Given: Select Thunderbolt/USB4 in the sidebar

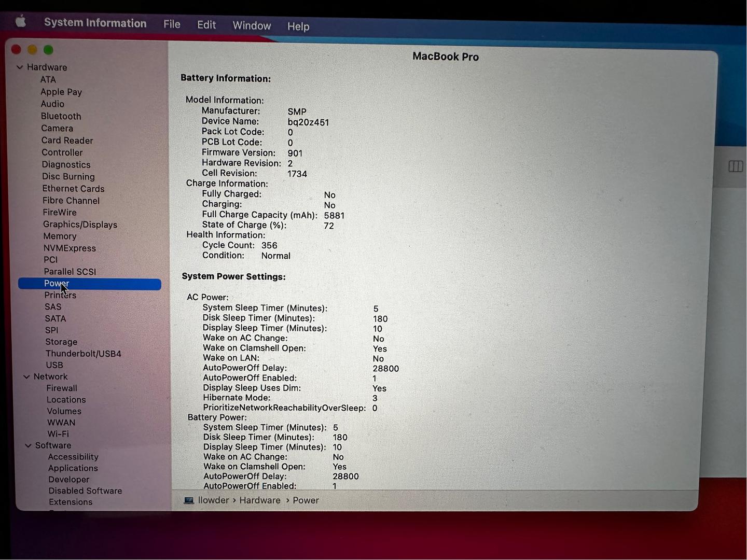Looking at the screenshot, I should (83, 354).
